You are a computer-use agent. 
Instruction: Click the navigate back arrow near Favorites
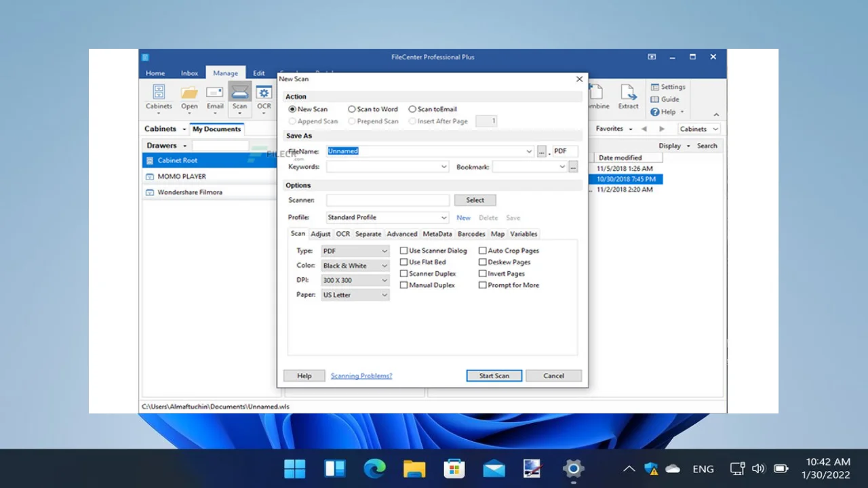pyautogui.click(x=644, y=129)
